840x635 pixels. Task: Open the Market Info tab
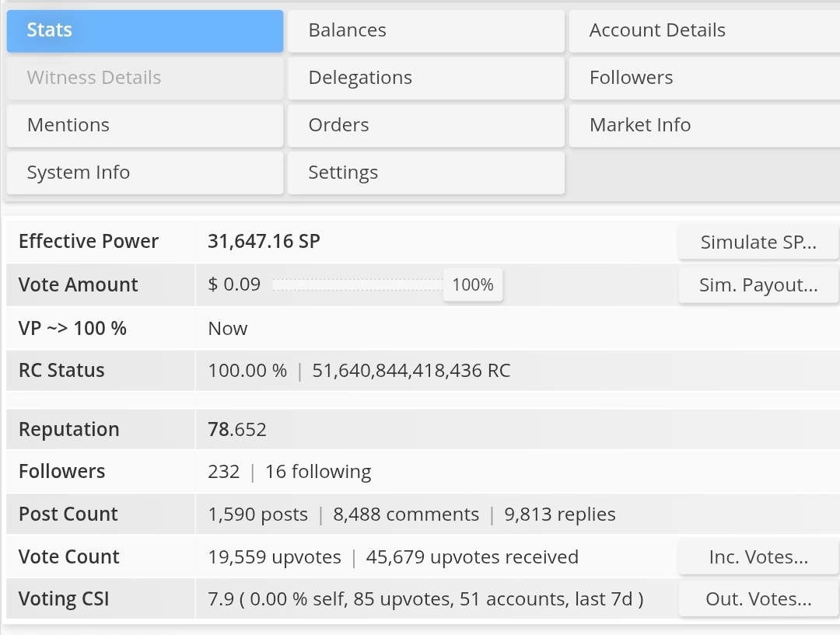click(704, 126)
